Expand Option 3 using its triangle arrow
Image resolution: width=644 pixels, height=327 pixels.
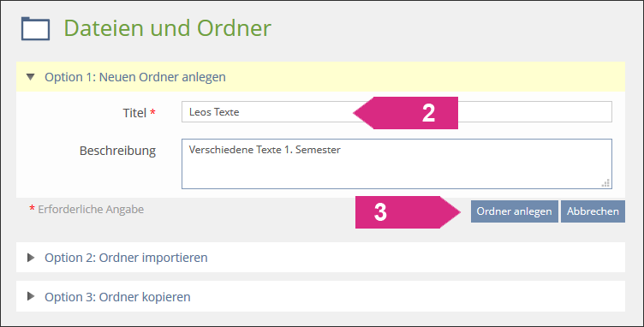tap(31, 296)
